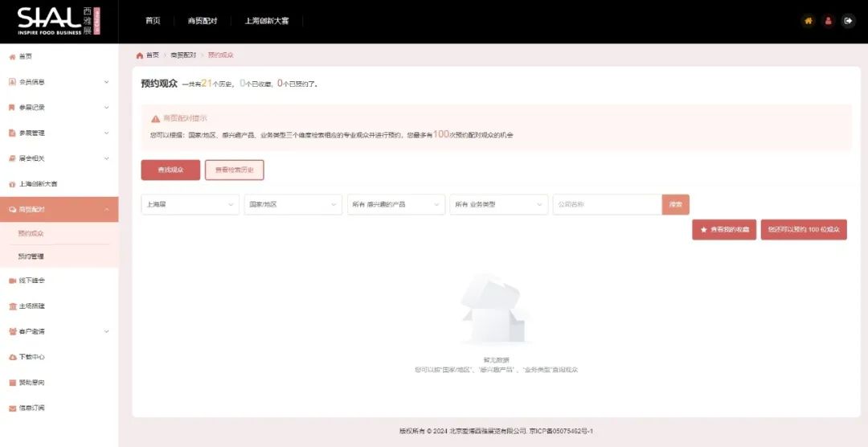Open the user profile icon in header
Image resolution: width=868 pixels, height=447 pixels.
(829, 21)
